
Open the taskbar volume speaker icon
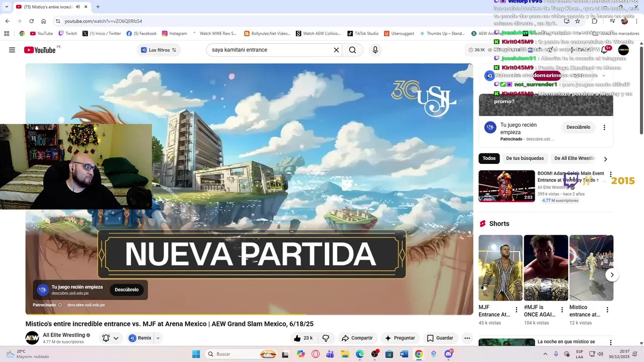(600, 354)
